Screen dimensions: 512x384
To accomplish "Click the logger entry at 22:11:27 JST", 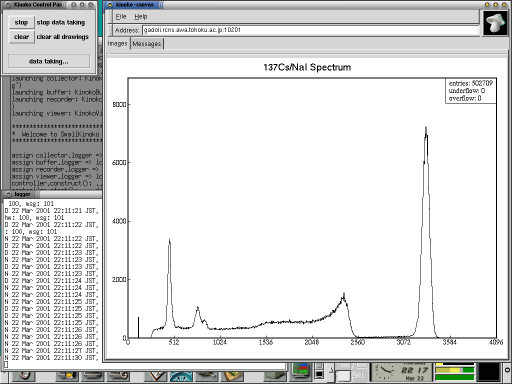I will point(52,351).
